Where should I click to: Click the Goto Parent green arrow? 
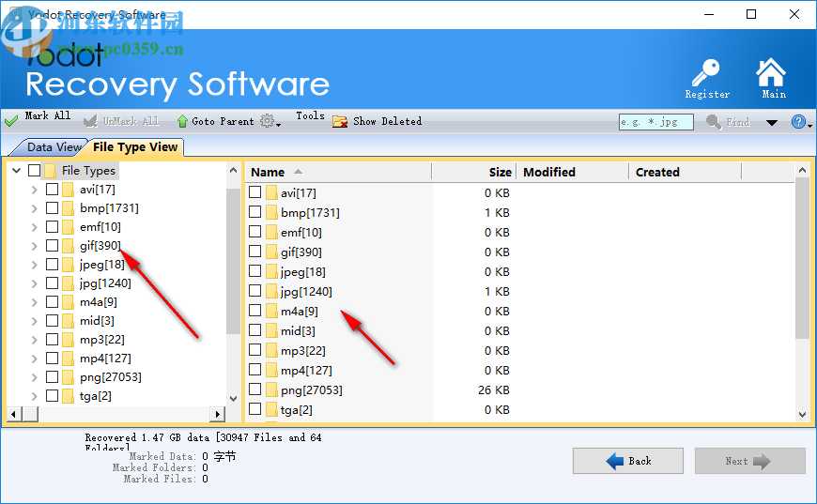[182, 121]
